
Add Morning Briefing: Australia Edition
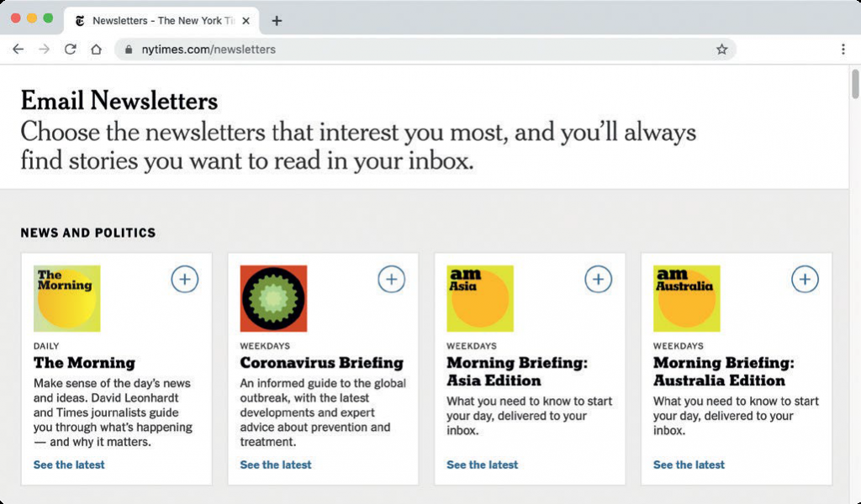806,279
